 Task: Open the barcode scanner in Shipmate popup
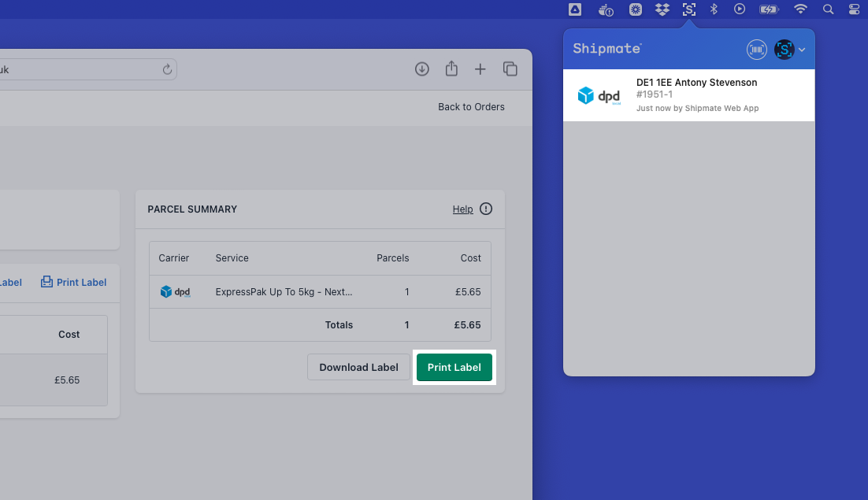tap(756, 49)
